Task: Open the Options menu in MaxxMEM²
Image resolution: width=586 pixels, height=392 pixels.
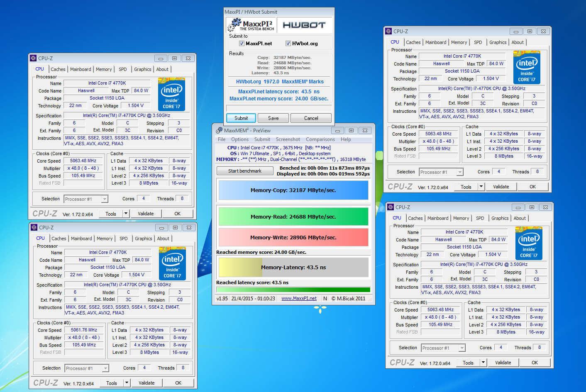Action: [240, 139]
